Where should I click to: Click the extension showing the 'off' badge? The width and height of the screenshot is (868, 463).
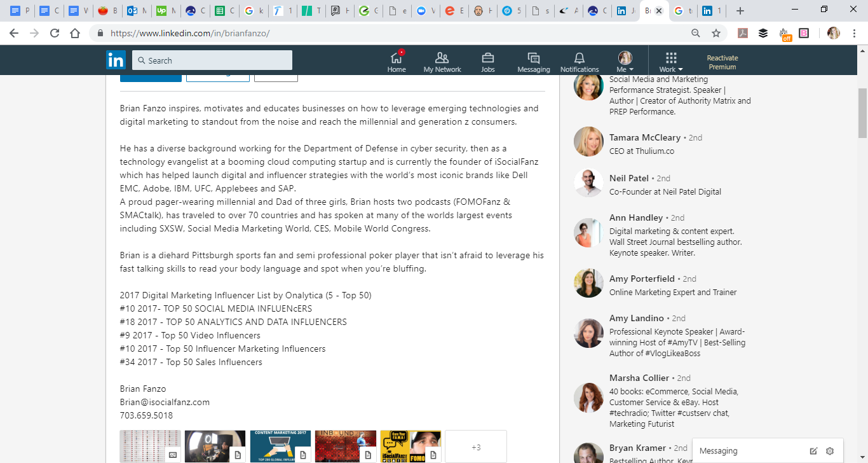click(x=784, y=34)
